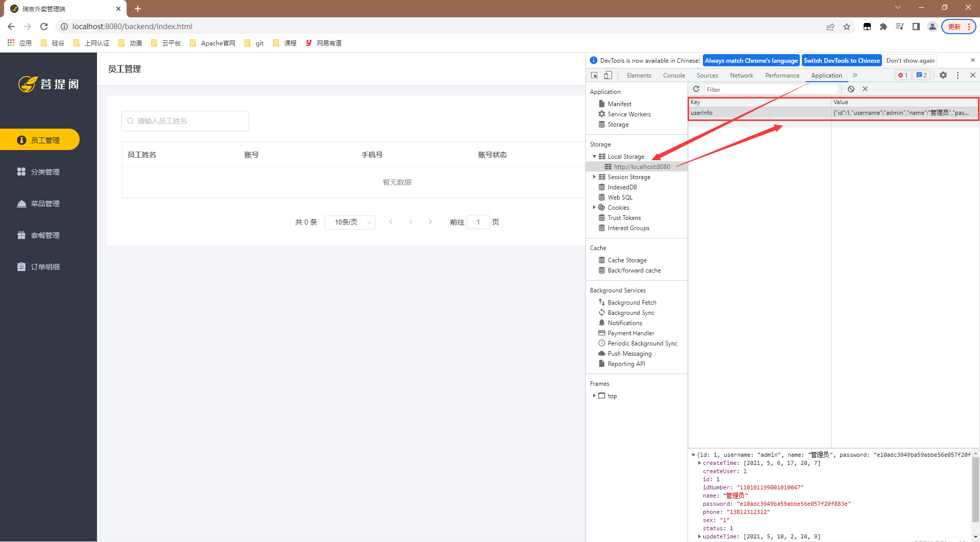Select the userInfo storage row

coord(834,113)
